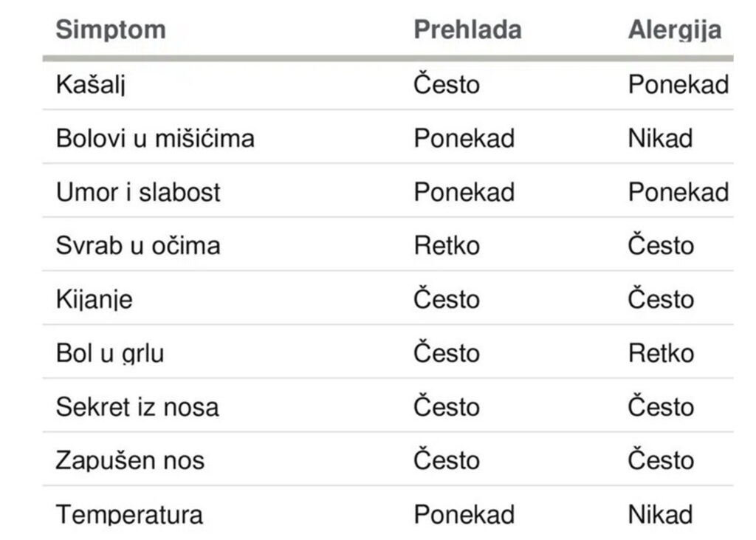Image resolution: width=756 pixels, height=540 pixels.
Task: Click the Bol u grlu row label
Action: click(110, 353)
